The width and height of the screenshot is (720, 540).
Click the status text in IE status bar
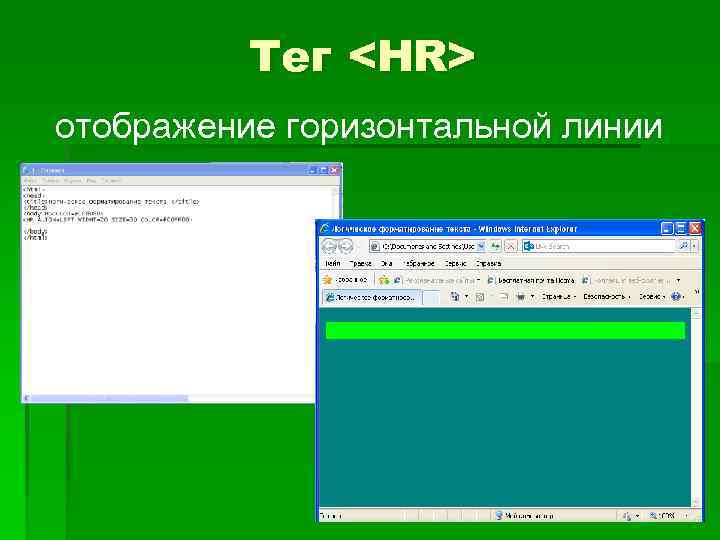point(331,516)
